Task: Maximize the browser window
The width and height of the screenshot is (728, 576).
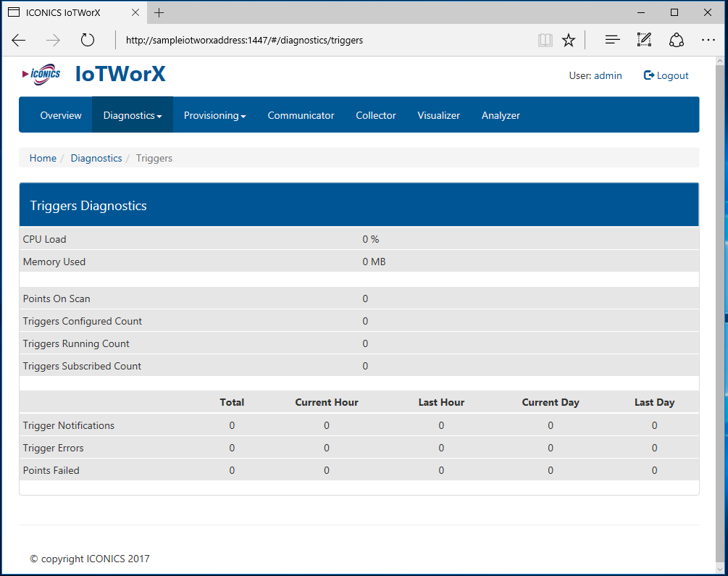Action: tap(674, 12)
